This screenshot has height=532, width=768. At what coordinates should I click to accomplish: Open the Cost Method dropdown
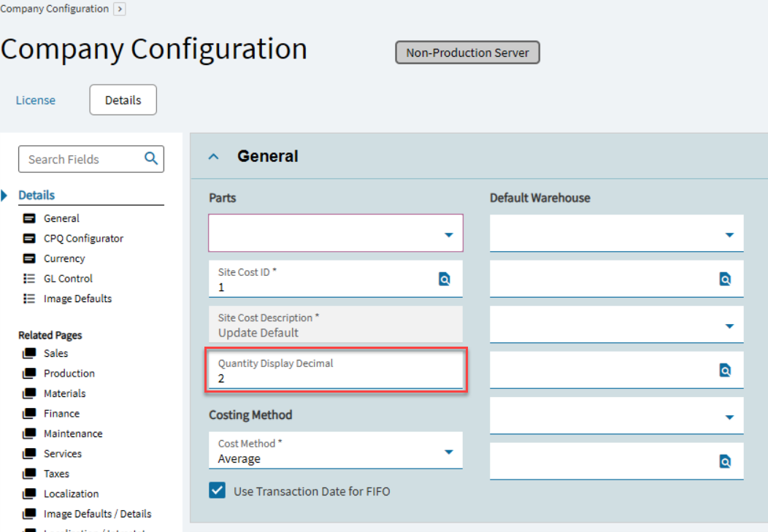(448, 452)
